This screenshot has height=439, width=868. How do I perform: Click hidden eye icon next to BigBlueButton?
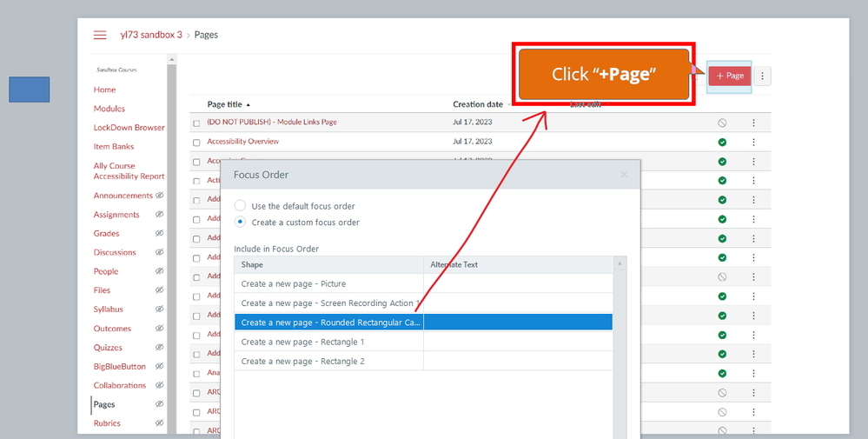click(159, 366)
